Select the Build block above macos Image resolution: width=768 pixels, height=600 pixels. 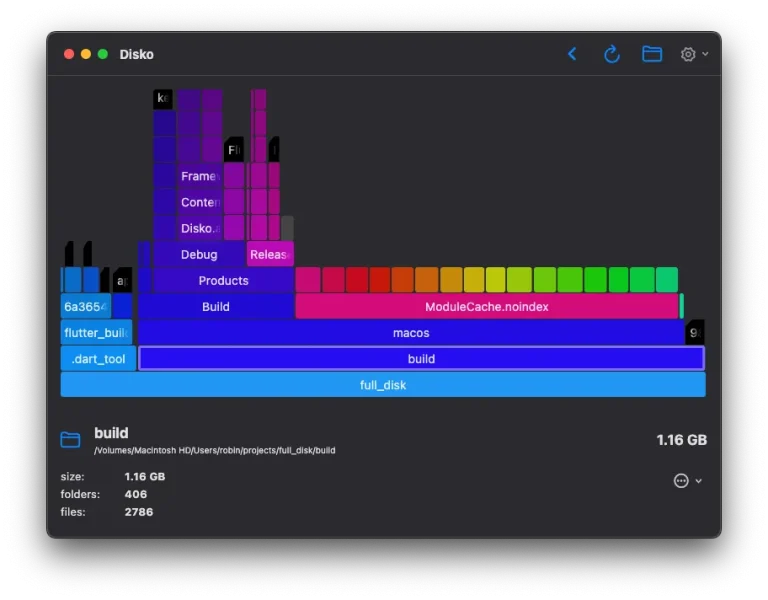coord(216,307)
